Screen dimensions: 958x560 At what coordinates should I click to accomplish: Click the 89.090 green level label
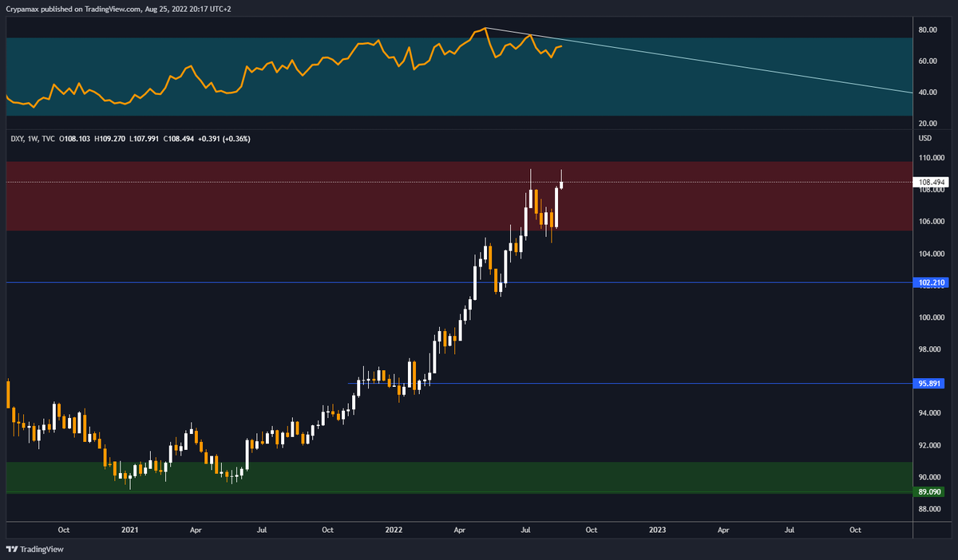click(x=931, y=492)
